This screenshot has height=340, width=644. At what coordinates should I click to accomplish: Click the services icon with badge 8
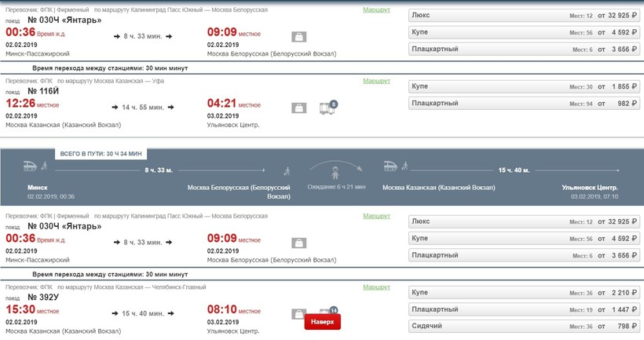point(325,108)
